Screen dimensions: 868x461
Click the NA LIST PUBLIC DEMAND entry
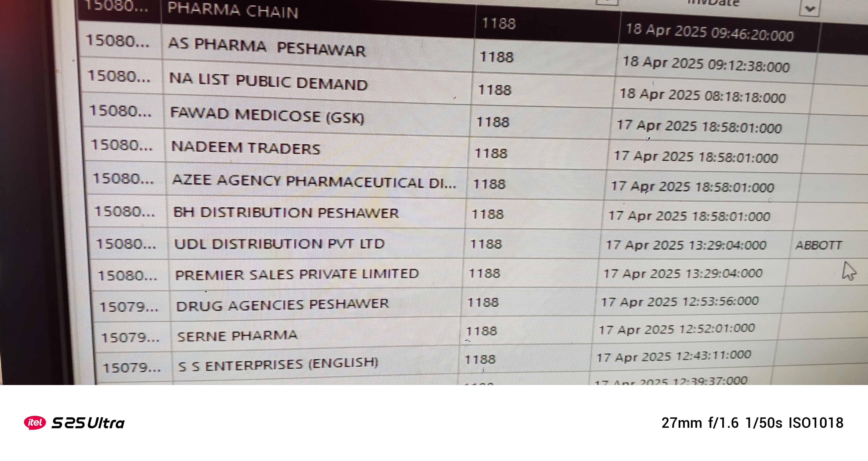[268, 82]
